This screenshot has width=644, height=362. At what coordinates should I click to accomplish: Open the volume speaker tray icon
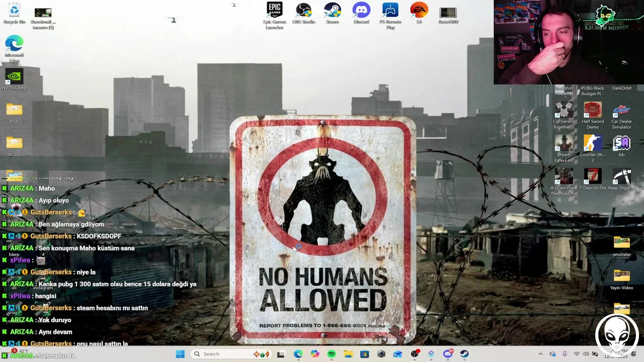coord(586,354)
